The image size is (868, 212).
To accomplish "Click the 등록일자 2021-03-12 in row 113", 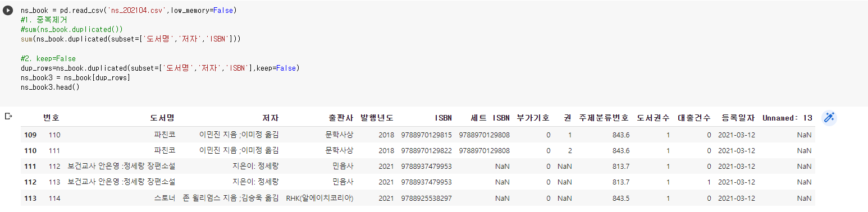I will 737,198.
